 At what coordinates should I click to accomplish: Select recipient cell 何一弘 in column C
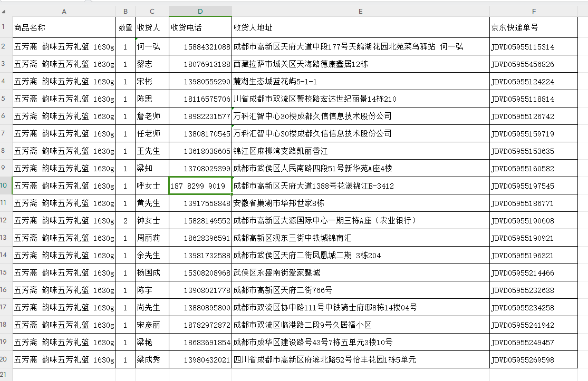pyautogui.click(x=152, y=46)
